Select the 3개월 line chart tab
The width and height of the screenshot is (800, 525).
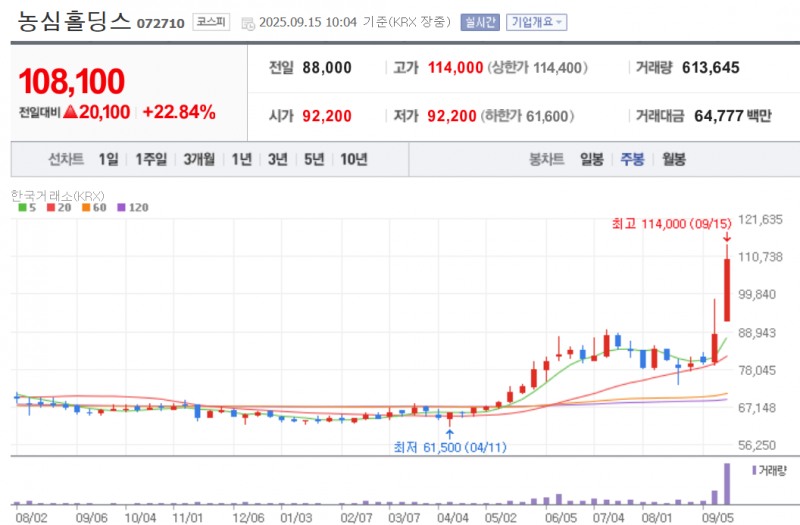tap(199, 159)
